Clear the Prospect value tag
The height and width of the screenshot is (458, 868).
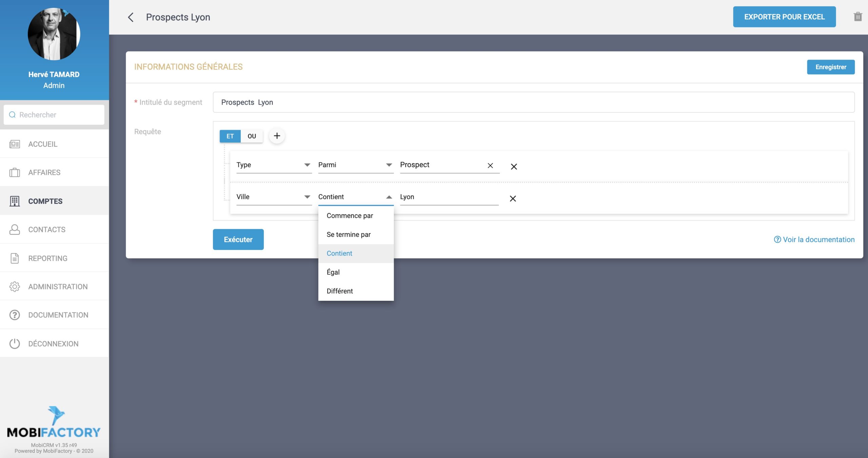490,165
